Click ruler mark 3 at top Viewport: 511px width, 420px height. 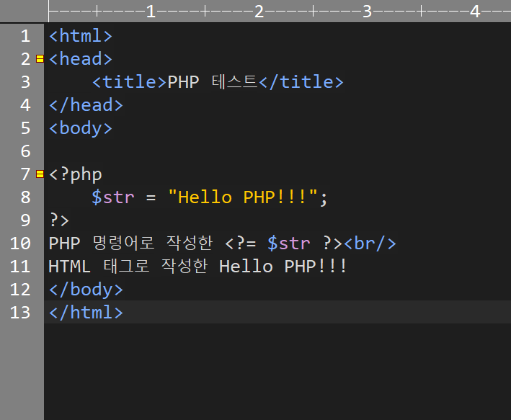click(367, 12)
